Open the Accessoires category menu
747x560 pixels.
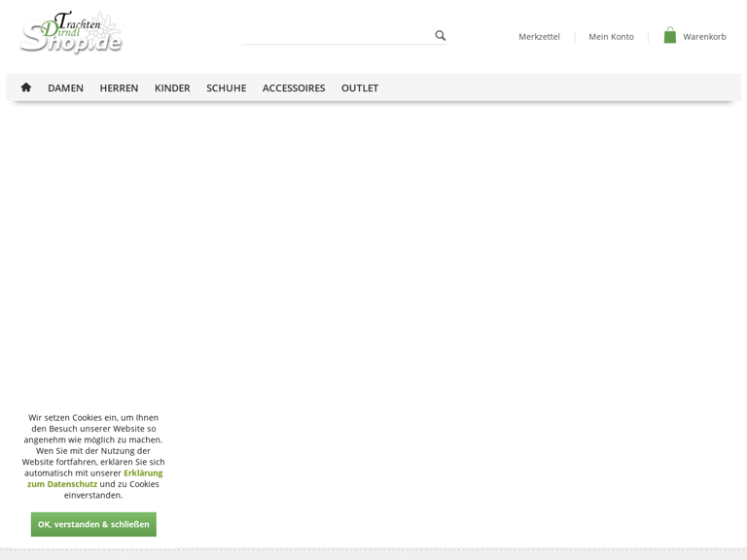(293, 87)
